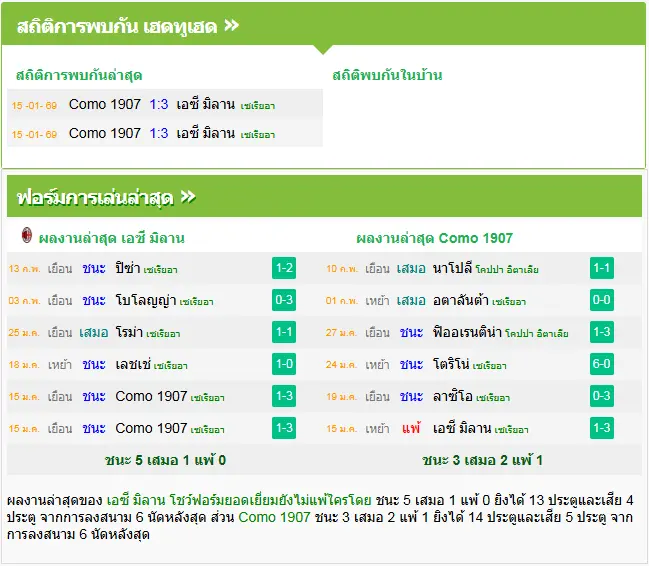Click the team name ฟิออเรนติน่า
This screenshot has height=566, width=649.
467,332
